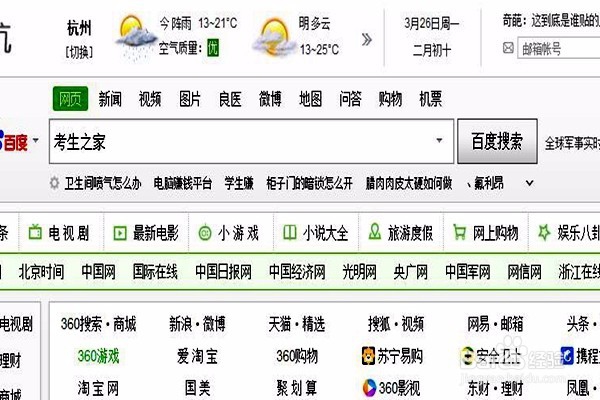Select the 新闻 search tab
The height and width of the screenshot is (400, 600).
(110, 99)
